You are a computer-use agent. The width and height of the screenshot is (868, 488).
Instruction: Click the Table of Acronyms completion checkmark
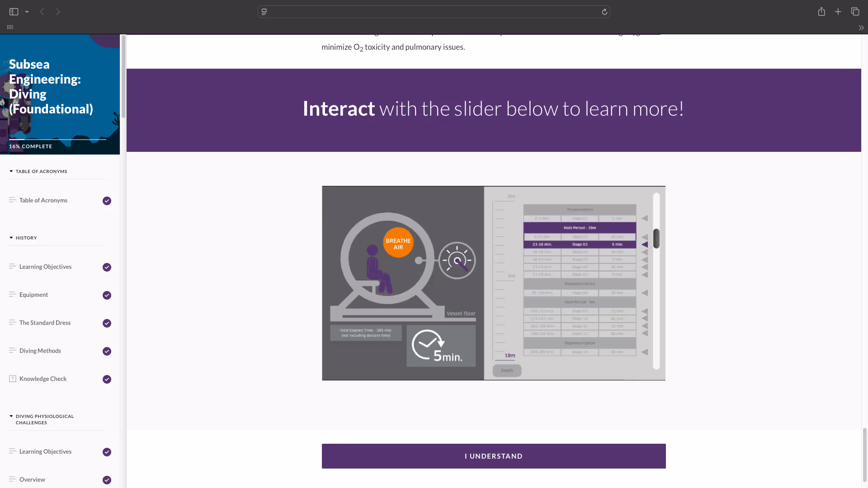[x=107, y=201]
